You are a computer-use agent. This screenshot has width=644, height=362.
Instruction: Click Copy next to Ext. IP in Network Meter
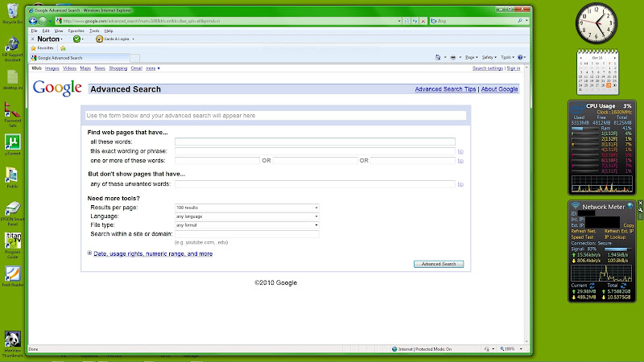pos(629,225)
